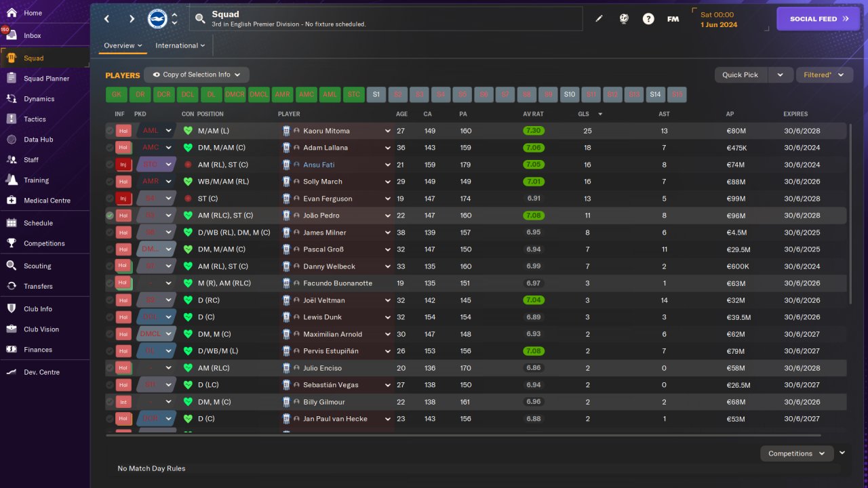Image resolution: width=868 pixels, height=488 pixels.
Task: Open Competitions in the sidebar
Action: coord(45,243)
